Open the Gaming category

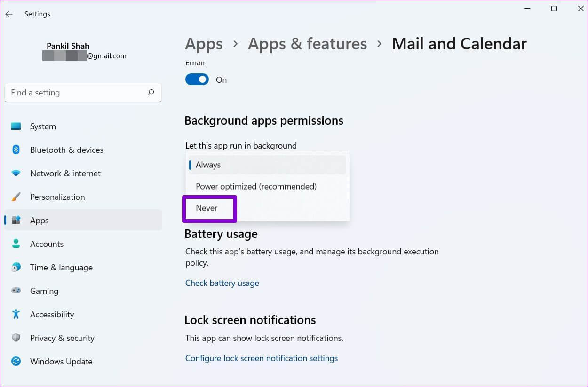[83, 291]
